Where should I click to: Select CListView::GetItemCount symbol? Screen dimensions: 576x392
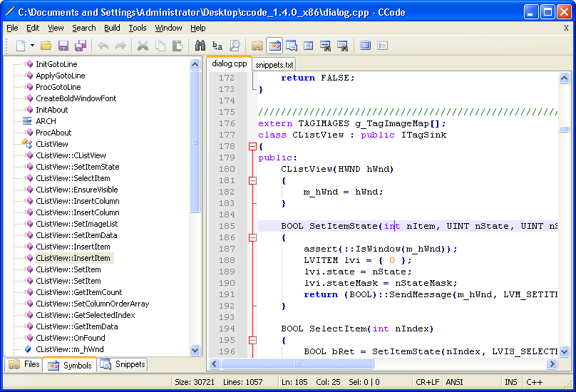(x=79, y=292)
